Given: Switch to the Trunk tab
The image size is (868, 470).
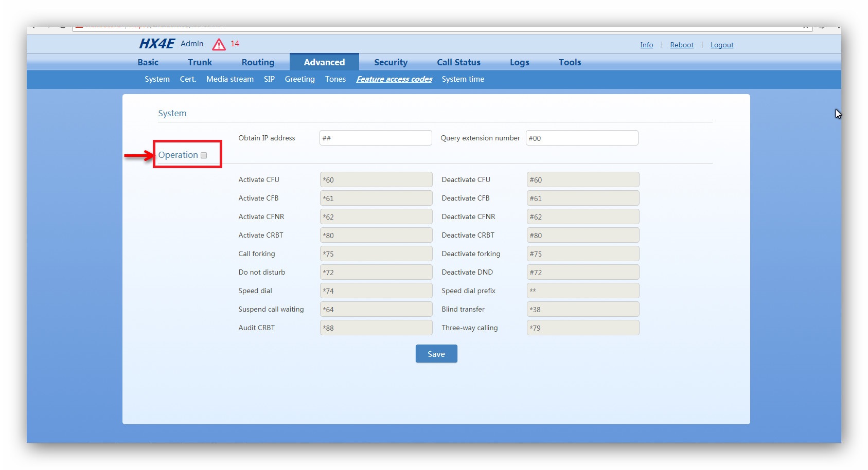Looking at the screenshot, I should (200, 62).
